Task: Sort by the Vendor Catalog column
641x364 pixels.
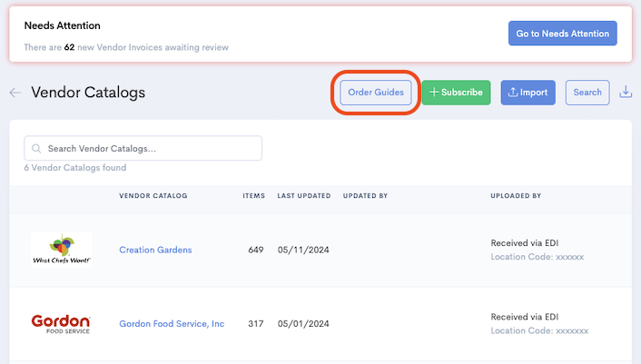Action: coord(153,196)
